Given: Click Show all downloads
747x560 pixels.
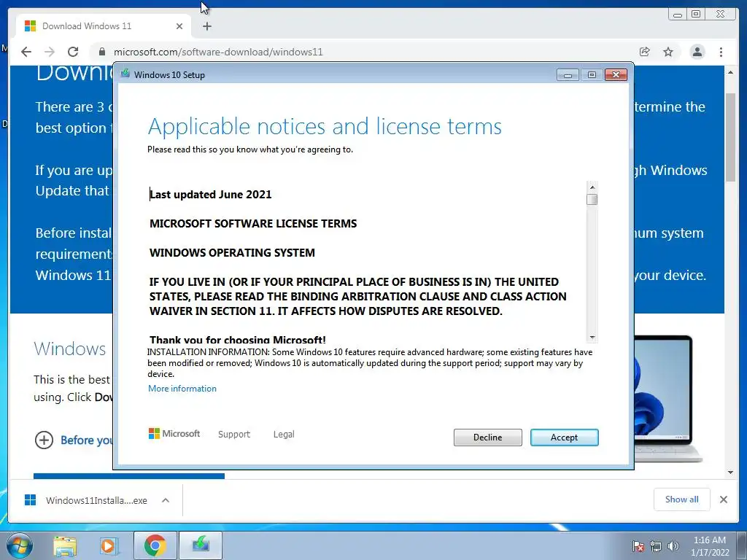Looking at the screenshot, I should coord(682,499).
